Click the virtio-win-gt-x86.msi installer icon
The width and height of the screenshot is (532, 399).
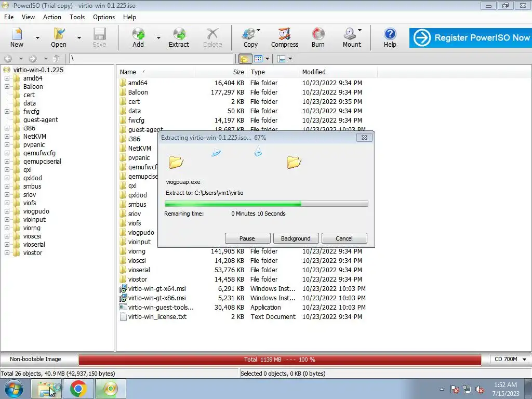coord(123,298)
